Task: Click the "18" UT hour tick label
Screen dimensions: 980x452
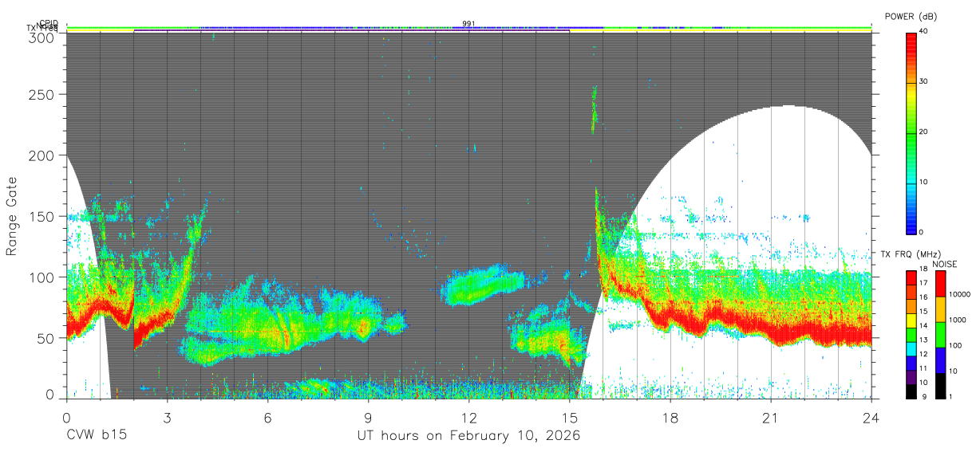Action: [670, 419]
